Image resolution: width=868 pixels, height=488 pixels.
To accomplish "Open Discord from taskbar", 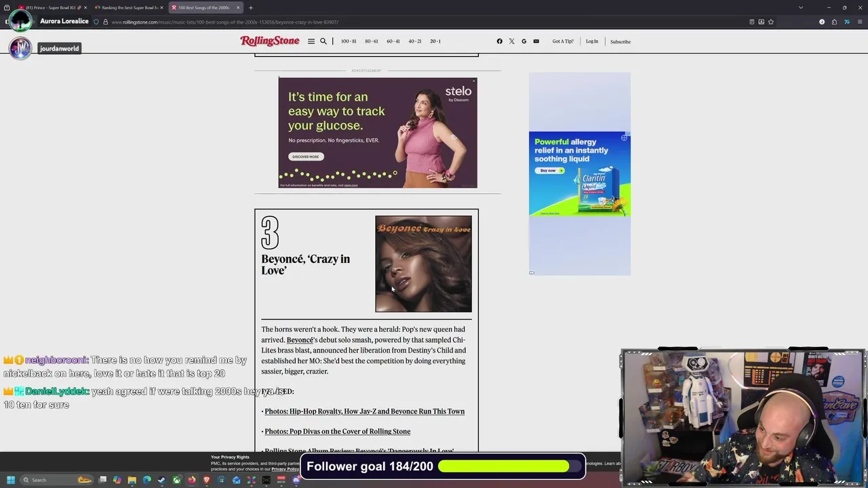I will tap(296, 480).
